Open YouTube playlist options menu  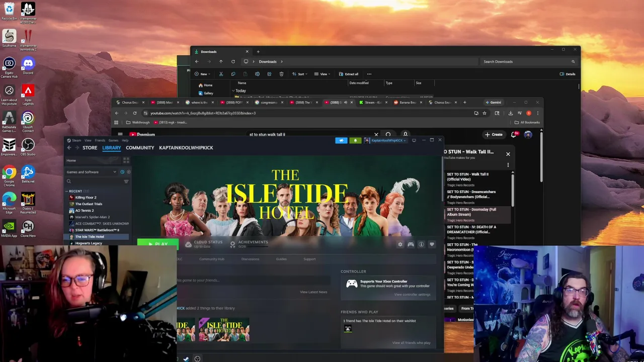click(508, 165)
